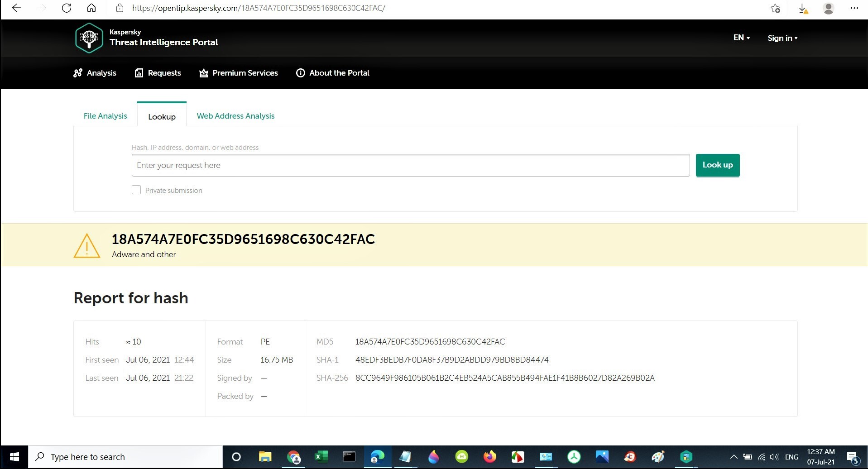Click the Last seen date Jul 06, 2021 21:22
The width and height of the screenshot is (868, 469).
click(x=160, y=378)
